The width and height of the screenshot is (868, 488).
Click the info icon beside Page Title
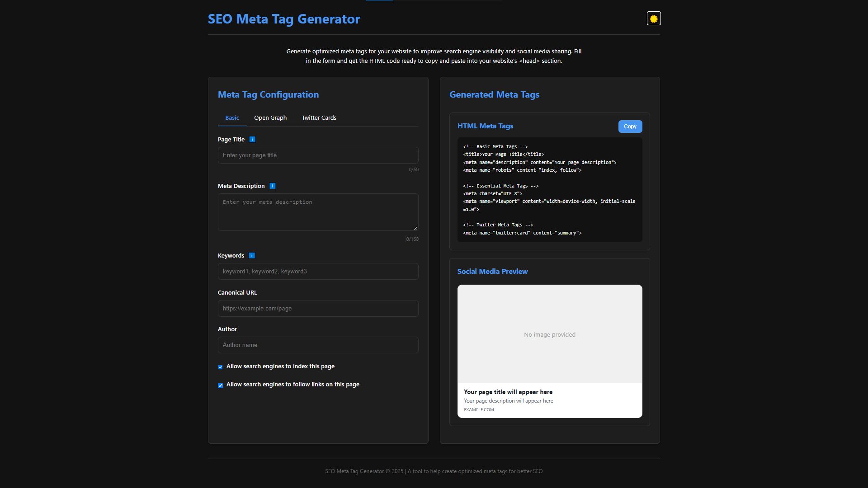[252, 140]
